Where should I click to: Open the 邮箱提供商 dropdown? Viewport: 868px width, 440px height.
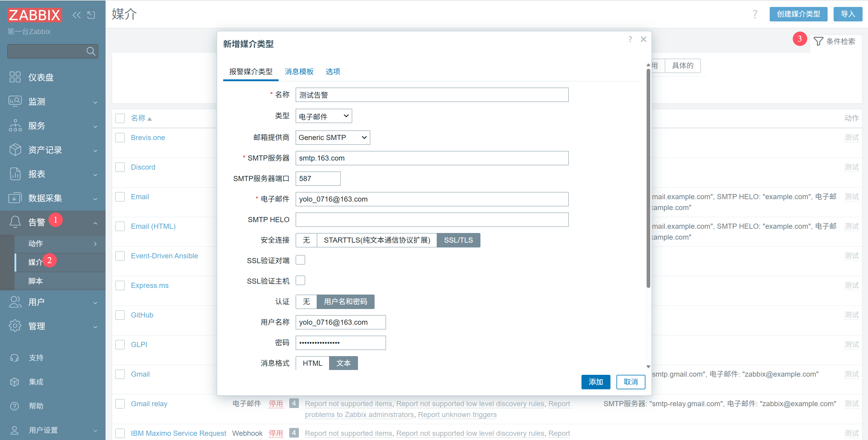coord(333,138)
